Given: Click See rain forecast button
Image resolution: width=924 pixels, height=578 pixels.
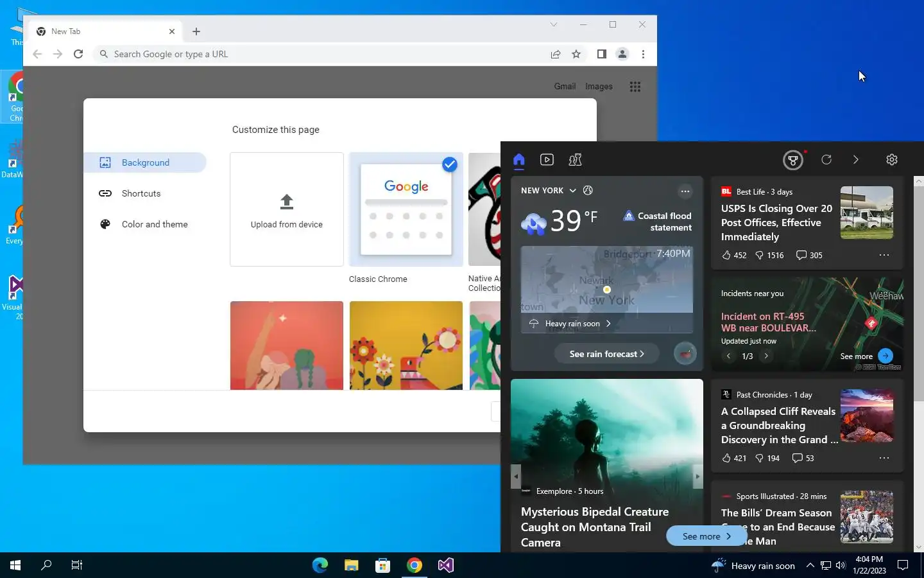Looking at the screenshot, I should (x=606, y=354).
